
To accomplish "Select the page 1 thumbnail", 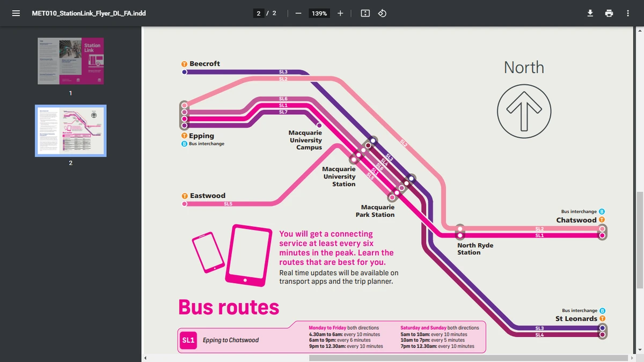I will click(x=70, y=60).
